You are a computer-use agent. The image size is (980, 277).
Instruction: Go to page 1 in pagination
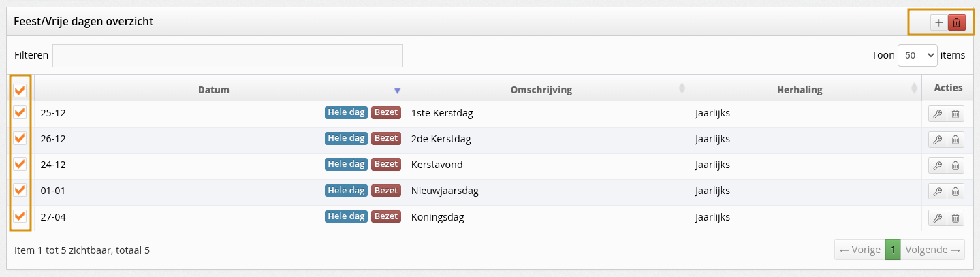892,250
